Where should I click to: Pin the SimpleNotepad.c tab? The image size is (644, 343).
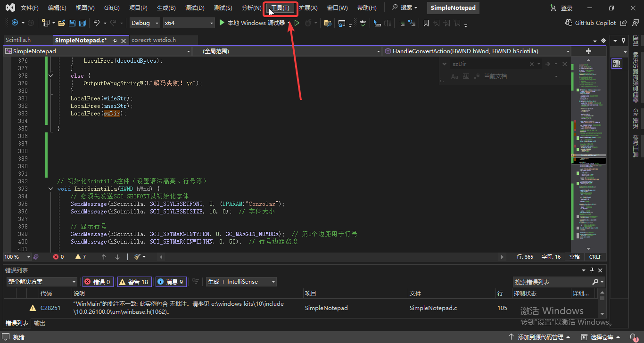tap(115, 41)
